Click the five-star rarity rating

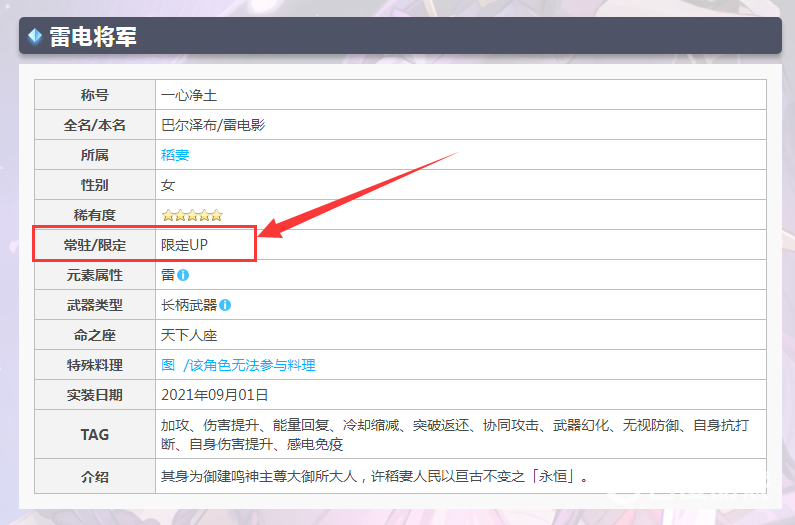click(192, 215)
